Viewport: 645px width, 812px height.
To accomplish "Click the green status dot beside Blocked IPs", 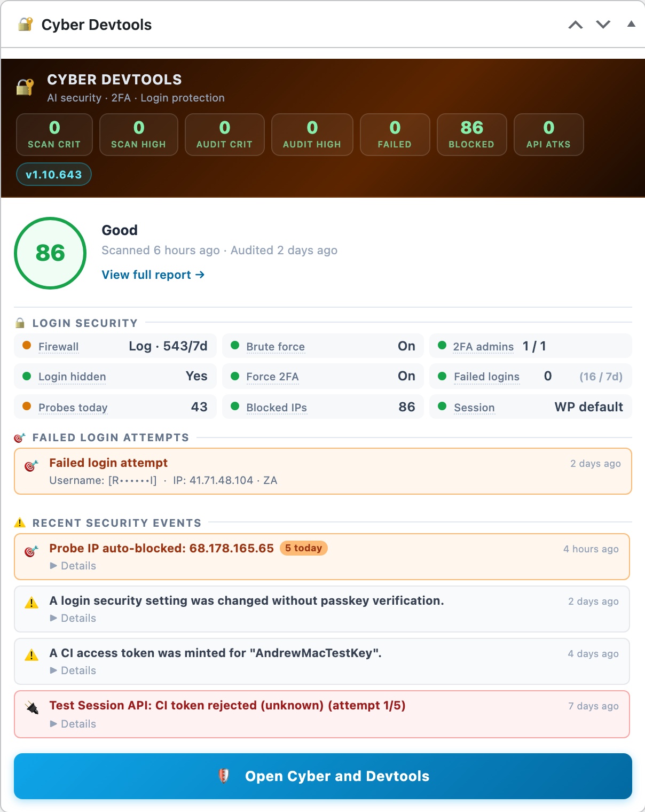I will tap(235, 406).
